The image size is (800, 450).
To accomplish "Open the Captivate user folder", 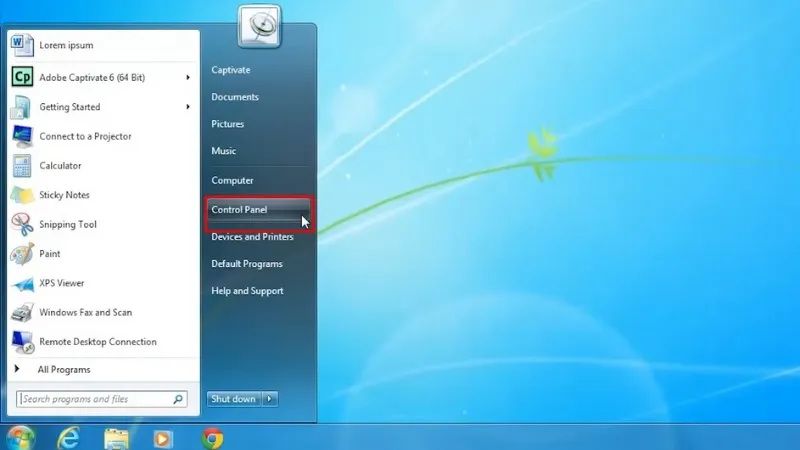I will (x=231, y=70).
